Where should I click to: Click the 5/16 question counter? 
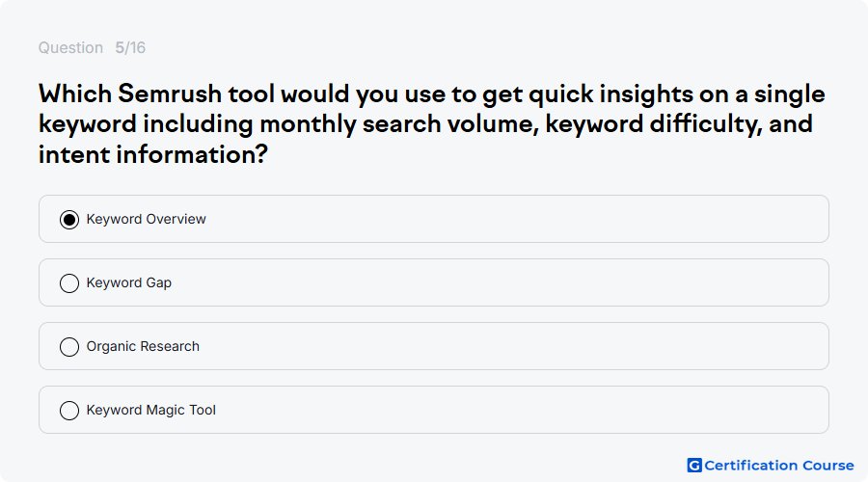[x=130, y=47]
